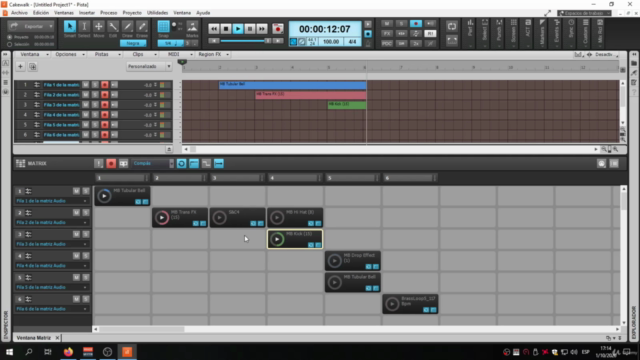Click the Now time display 00:00:12:07
Screen dimensions: 640x360
coord(325,29)
